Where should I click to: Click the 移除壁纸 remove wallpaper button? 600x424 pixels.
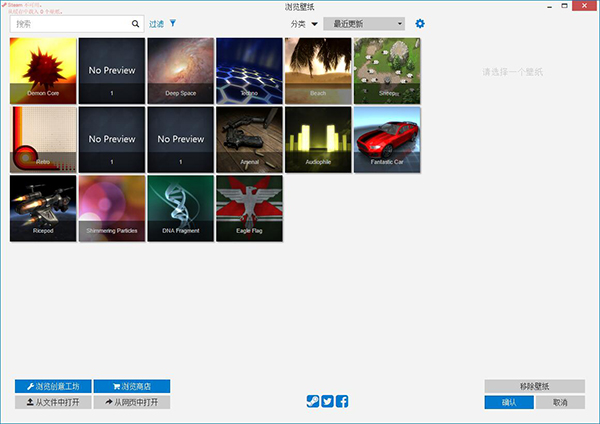coord(535,386)
